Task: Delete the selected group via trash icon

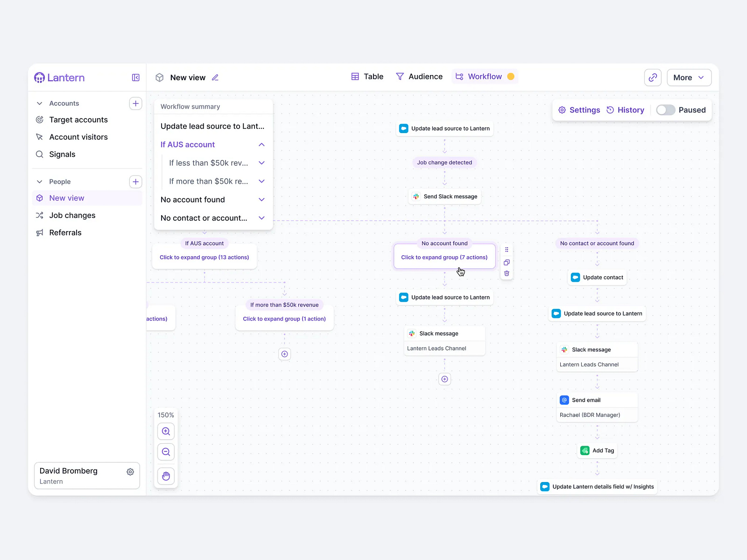Action: pos(507,274)
